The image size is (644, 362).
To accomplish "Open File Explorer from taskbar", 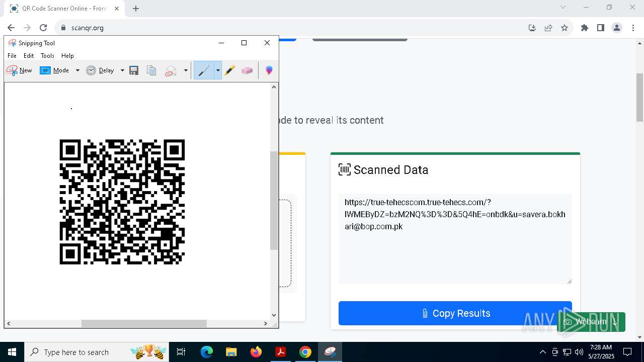I will (x=231, y=352).
